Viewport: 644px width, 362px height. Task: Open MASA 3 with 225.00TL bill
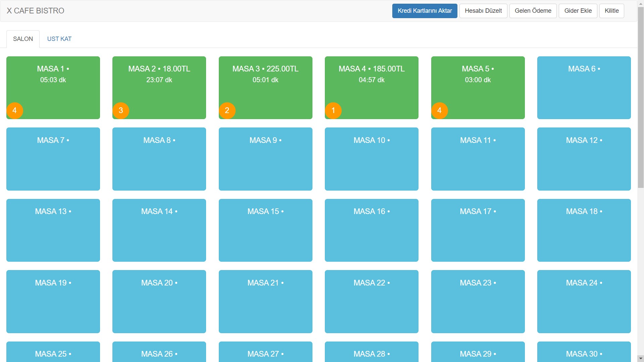click(x=265, y=88)
